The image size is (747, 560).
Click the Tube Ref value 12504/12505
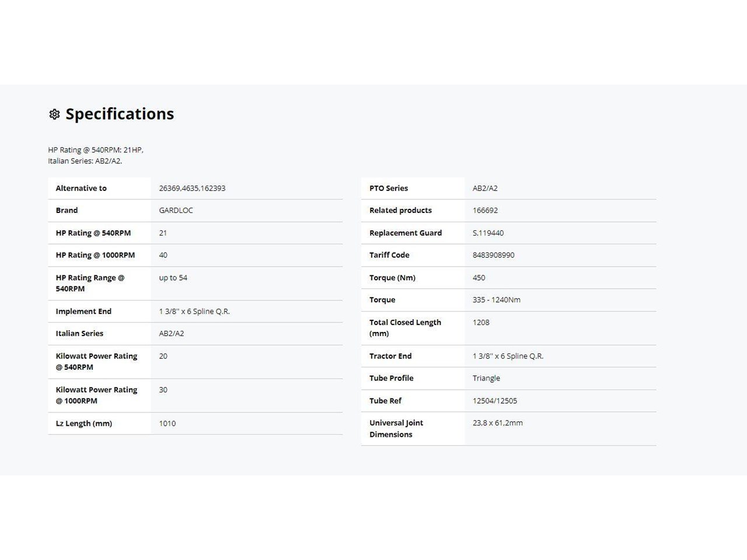point(494,401)
